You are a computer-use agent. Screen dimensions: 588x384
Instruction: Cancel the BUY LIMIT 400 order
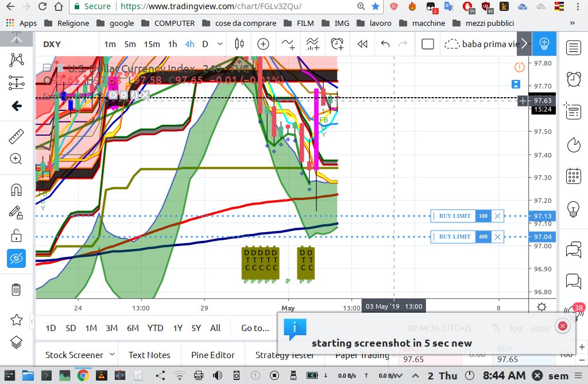coord(497,236)
